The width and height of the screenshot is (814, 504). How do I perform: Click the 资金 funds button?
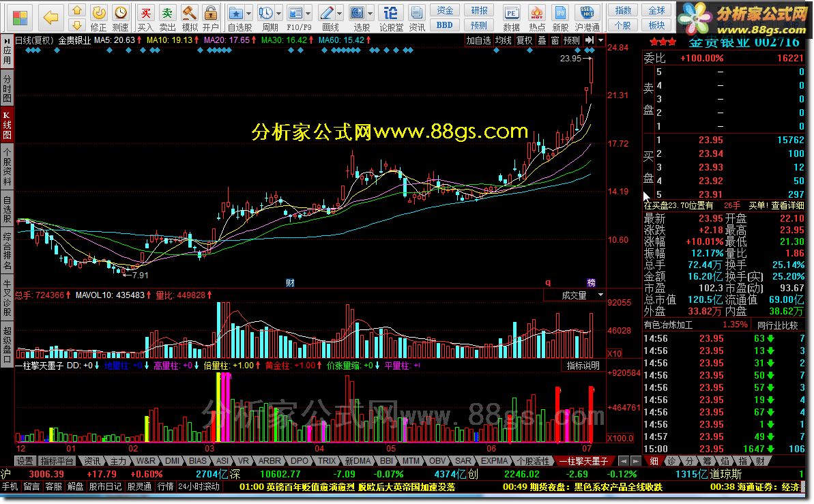tap(445, 10)
